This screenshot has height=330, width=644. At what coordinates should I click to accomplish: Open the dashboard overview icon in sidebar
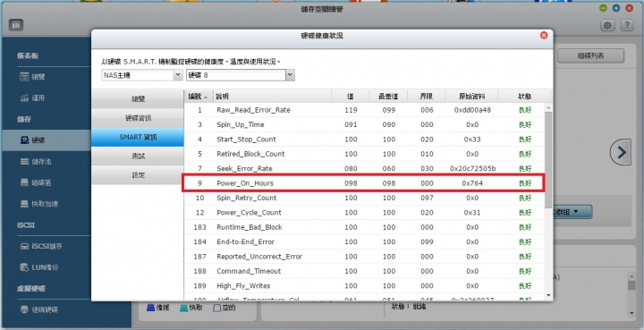24,76
